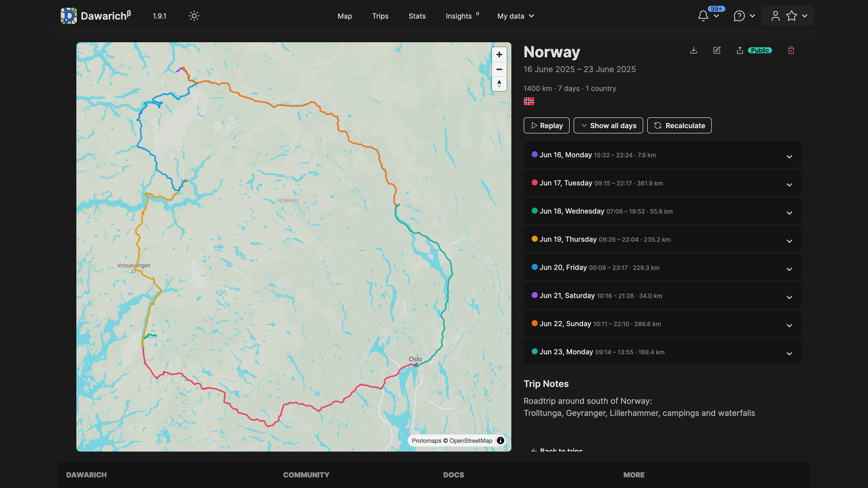Click the trip notes text
Image resolution: width=868 pixels, height=488 pixels.
639,407
